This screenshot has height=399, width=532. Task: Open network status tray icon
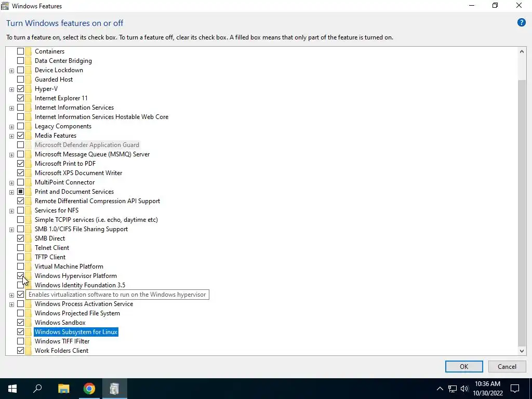(x=453, y=389)
